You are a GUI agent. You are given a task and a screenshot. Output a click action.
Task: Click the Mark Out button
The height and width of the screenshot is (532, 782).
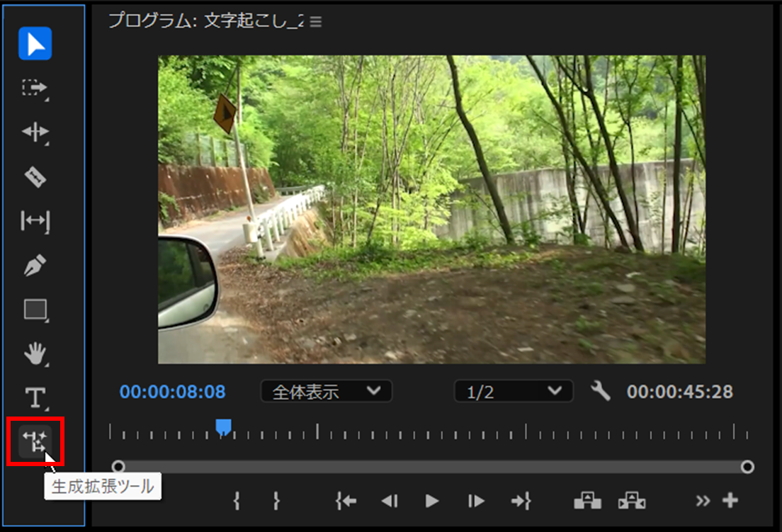(x=276, y=501)
